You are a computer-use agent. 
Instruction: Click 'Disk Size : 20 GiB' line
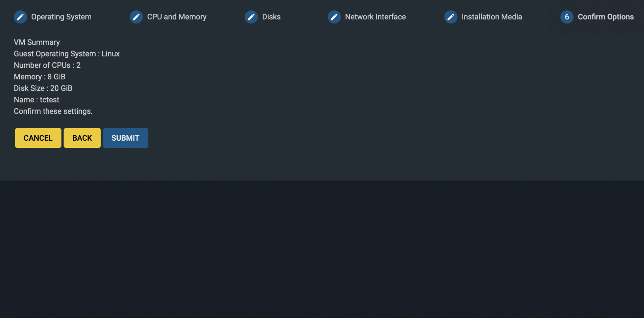[43, 88]
